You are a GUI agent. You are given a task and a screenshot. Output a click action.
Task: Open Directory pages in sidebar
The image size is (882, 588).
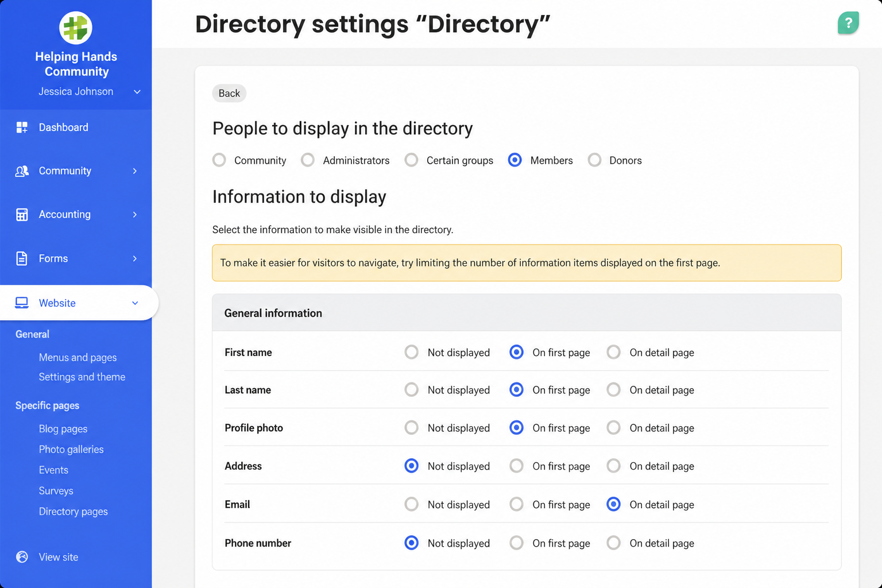click(x=73, y=511)
